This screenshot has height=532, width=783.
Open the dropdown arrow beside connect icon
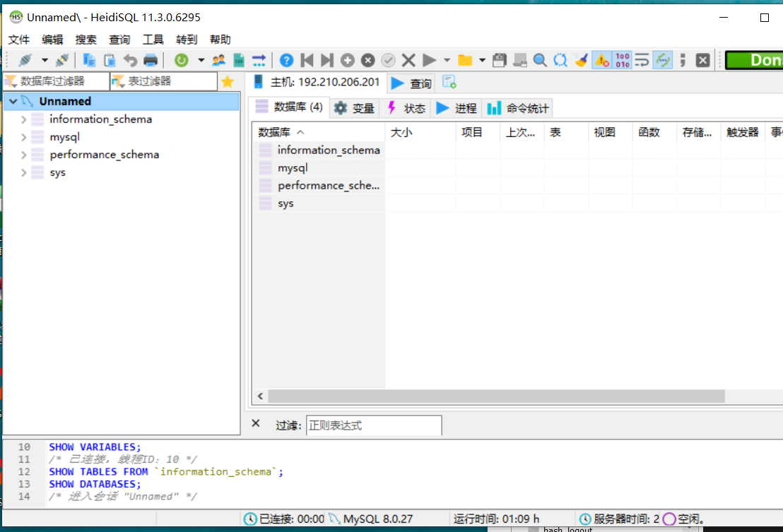point(45,60)
